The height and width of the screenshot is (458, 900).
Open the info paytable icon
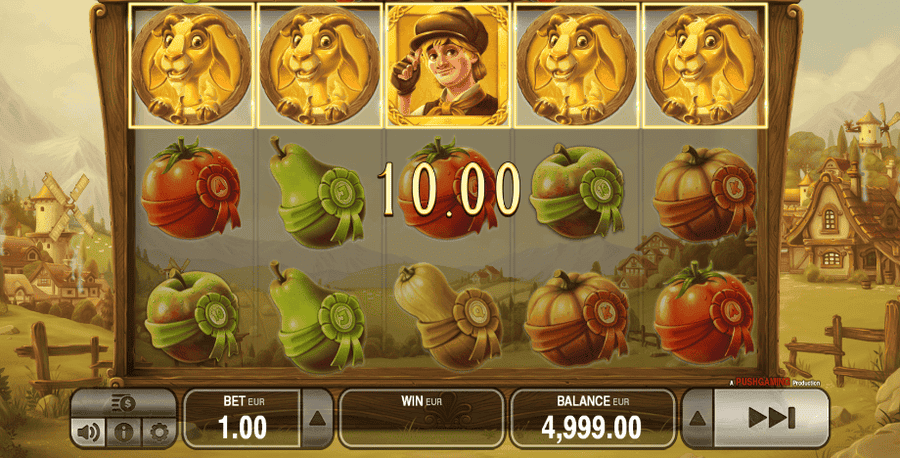click(123, 432)
